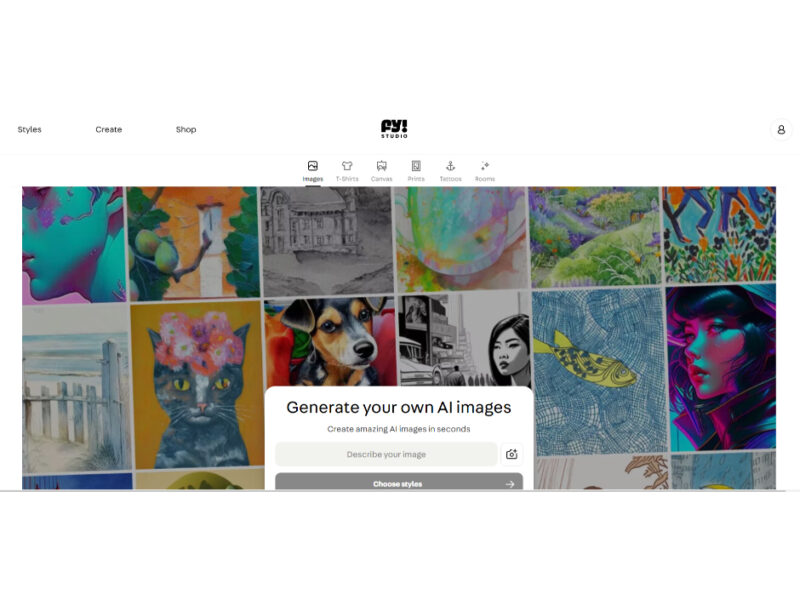
Task: Open the Shop menu
Action: click(186, 130)
